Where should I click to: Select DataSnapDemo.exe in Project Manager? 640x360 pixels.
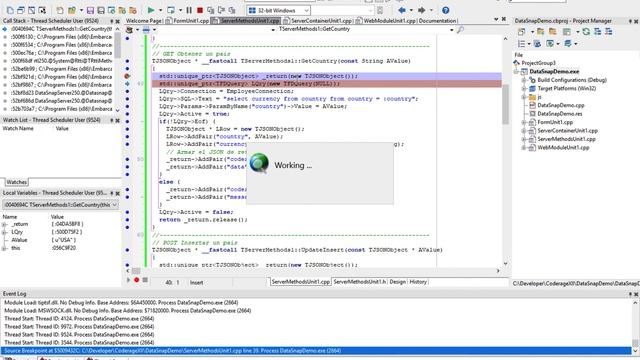tap(554, 71)
